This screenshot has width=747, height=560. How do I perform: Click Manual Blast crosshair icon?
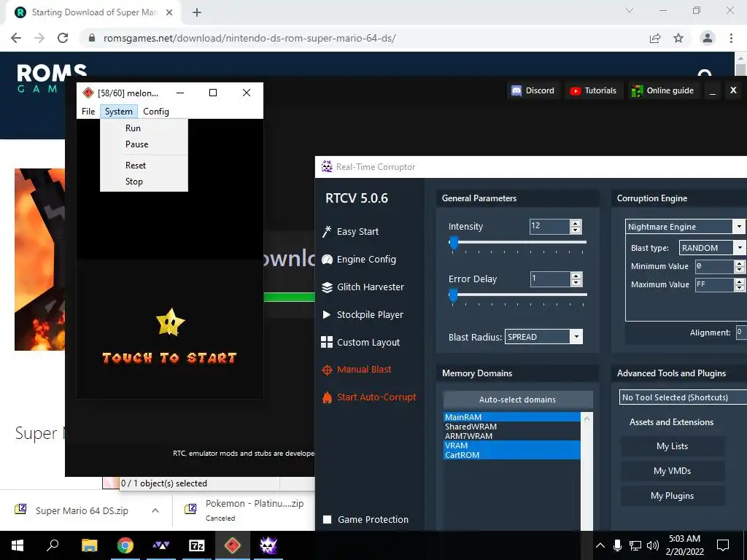click(327, 370)
